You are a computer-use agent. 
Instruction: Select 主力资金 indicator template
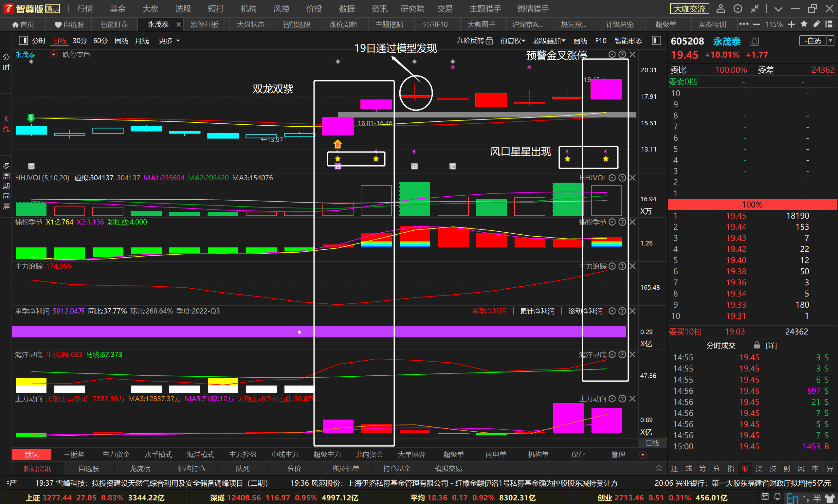point(116,454)
